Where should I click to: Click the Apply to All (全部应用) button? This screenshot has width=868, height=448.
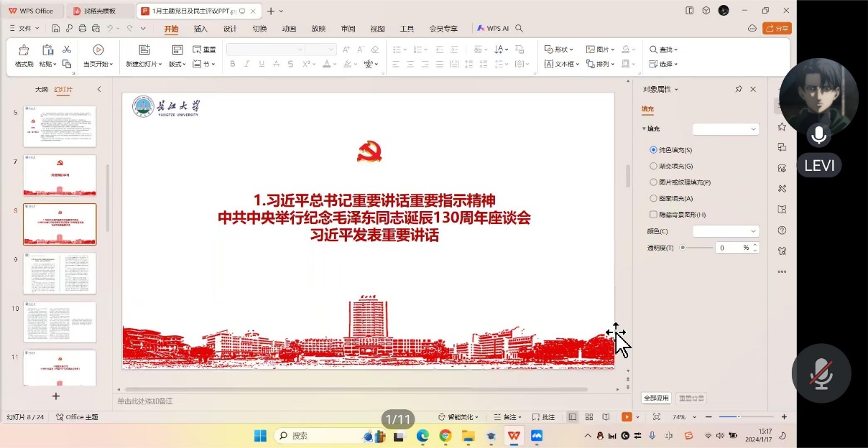coord(656,398)
